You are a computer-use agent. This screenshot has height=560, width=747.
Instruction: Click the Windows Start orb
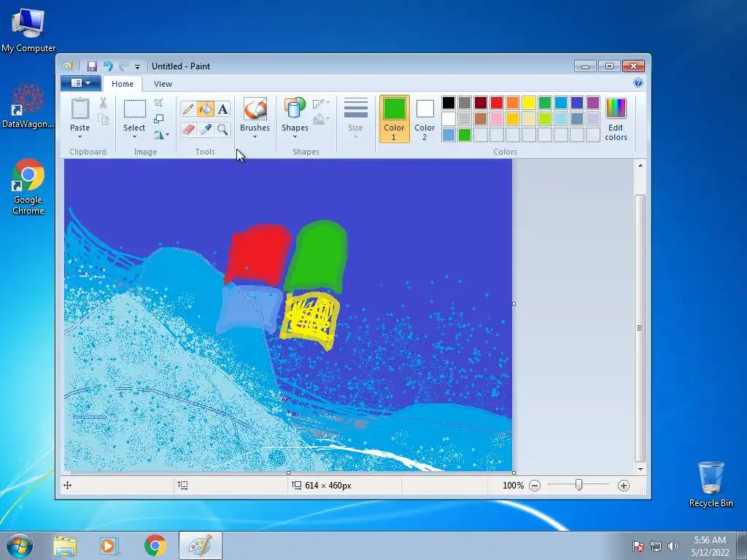(x=20, y=545)
